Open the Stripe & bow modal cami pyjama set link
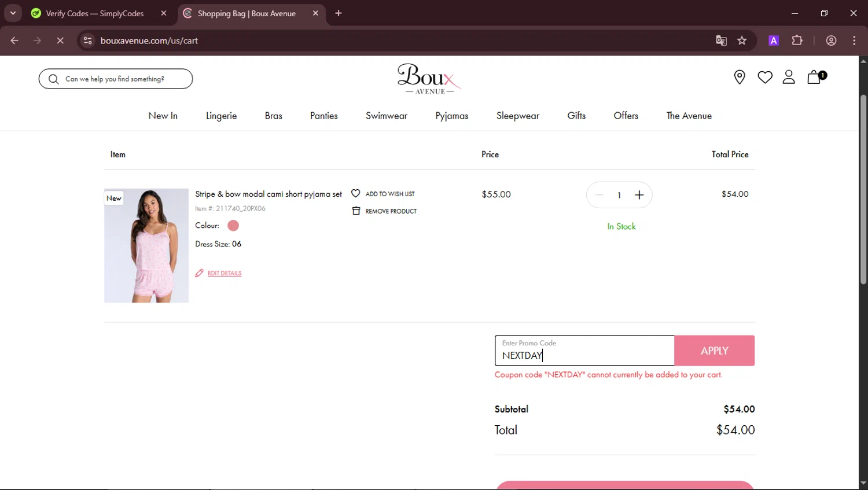 point(269,194)
